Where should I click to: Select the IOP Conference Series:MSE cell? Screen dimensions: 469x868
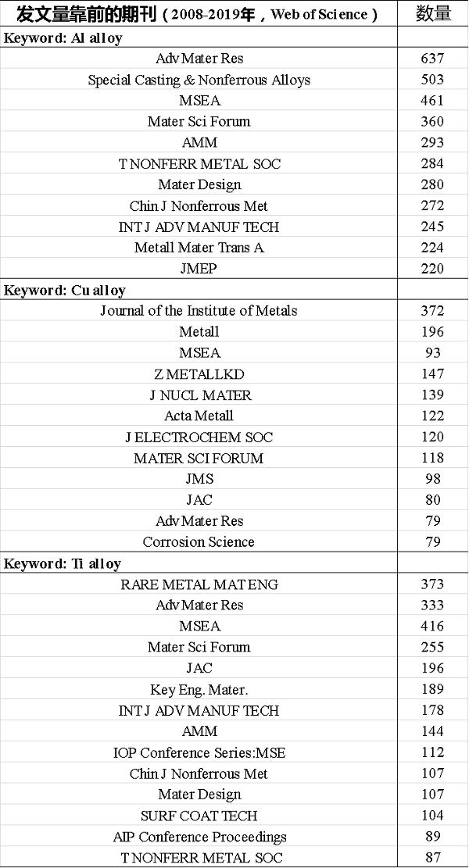199,753
